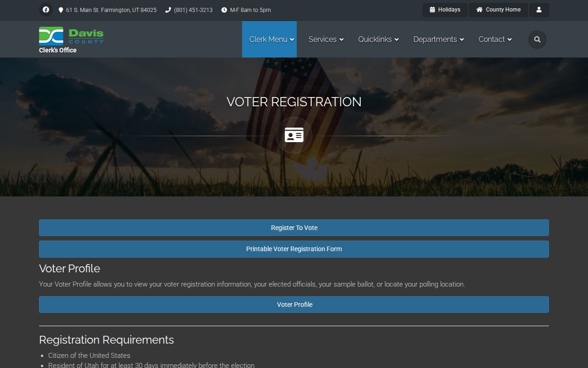Click the location pin icon beside the address

point(61,10)
